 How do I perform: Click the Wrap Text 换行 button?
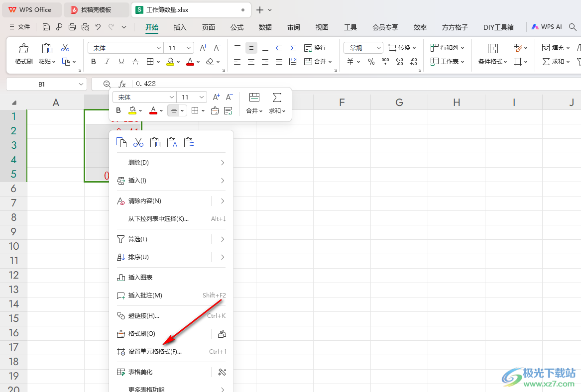pos(315,48)
